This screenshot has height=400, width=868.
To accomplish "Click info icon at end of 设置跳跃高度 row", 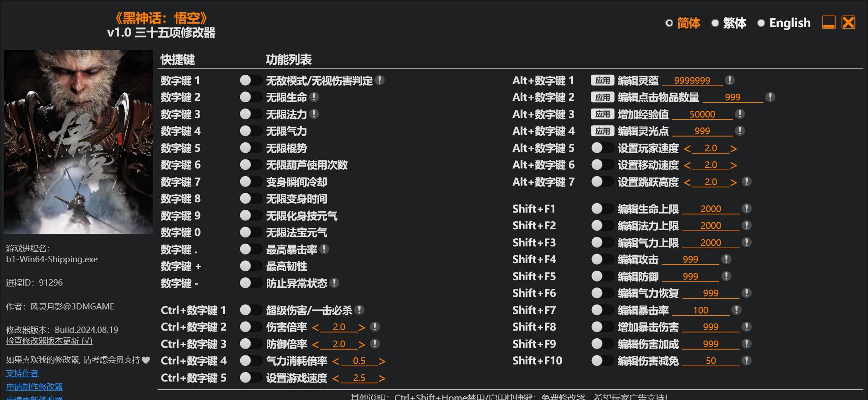I will [747, 182].
